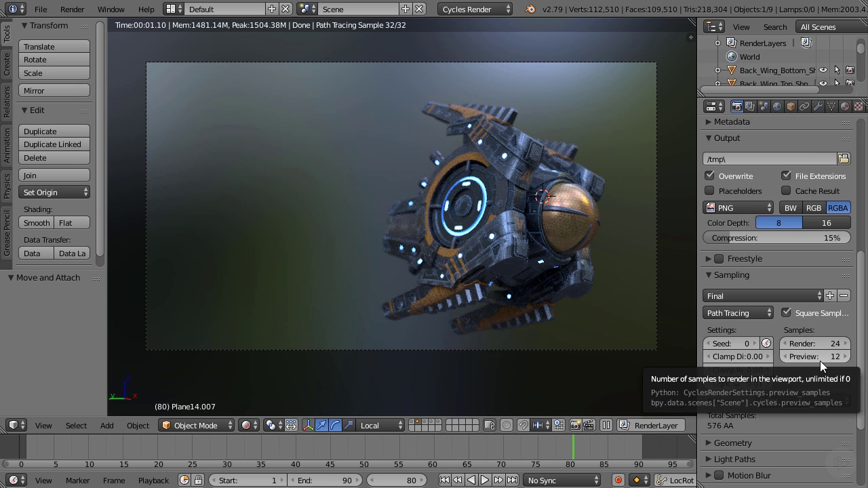Open the Render Layers properties tab
Image resolution: width=868 pixels, height=488 pixels.
click(x=750, y=106)
